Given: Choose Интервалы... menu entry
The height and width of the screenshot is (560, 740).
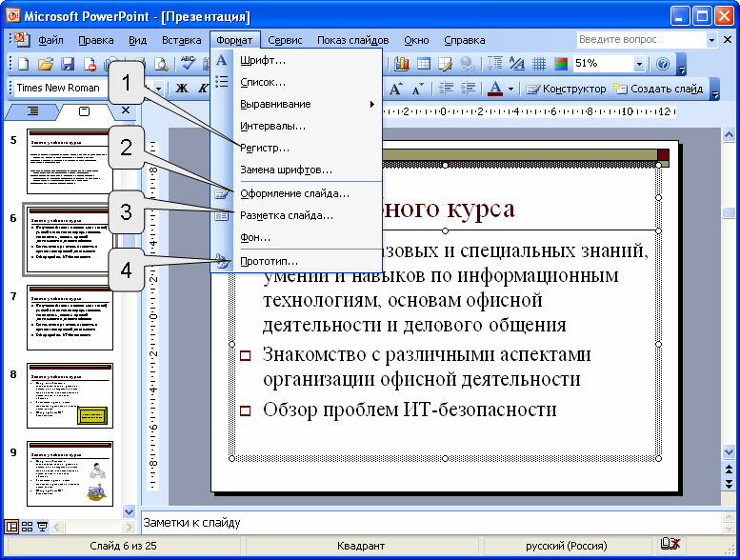Looking at the screenshot, I should click(x=297, y=126).
